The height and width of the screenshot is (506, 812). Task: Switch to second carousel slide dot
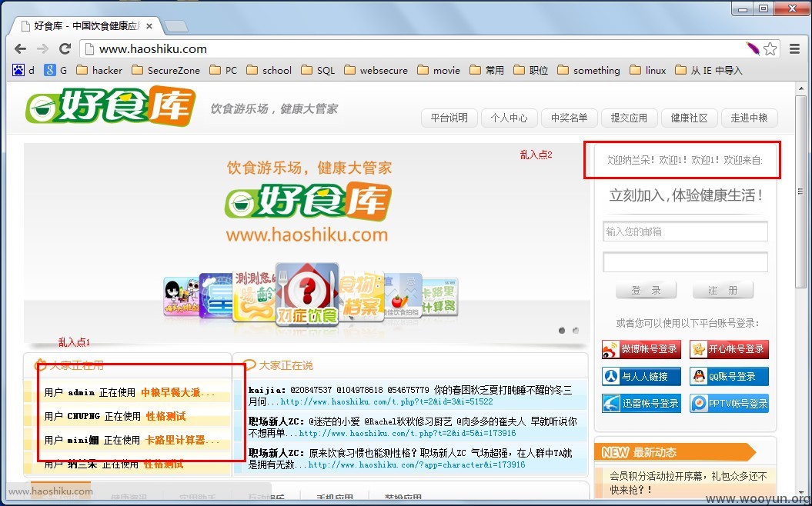tap(576, 330)
